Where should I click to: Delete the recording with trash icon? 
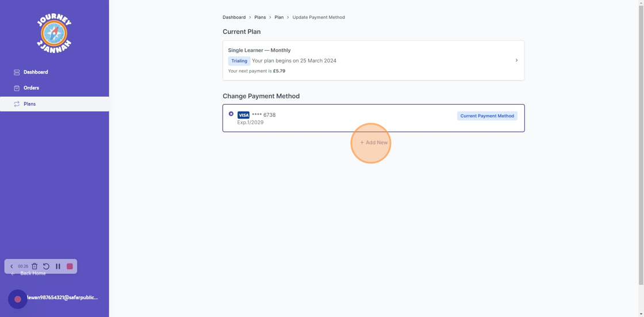(x=34, y=266)
